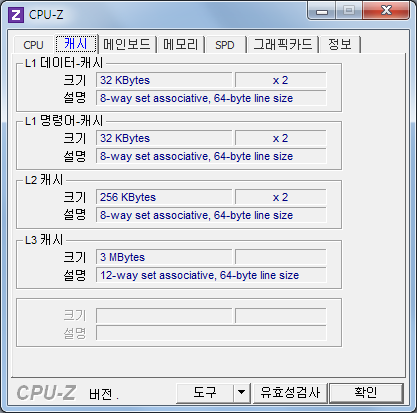The width and height of the screenshot is (417, 413).
Task: Open the 메인보드 tab
Action: click(x=127, y=45)
